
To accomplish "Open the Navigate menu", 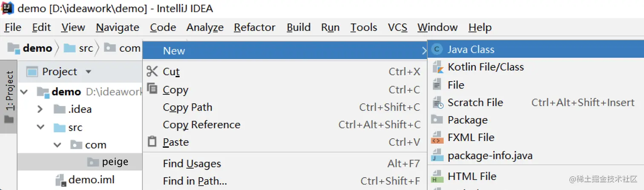I will tap(118, 27).
